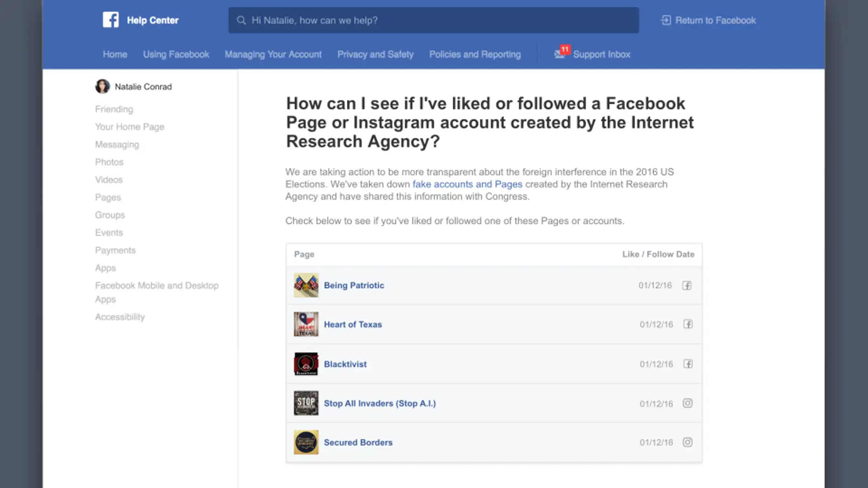Screen dimensions: 868x488
Task: Select Friending in the sidebar
Action: [x=114, y=109]
